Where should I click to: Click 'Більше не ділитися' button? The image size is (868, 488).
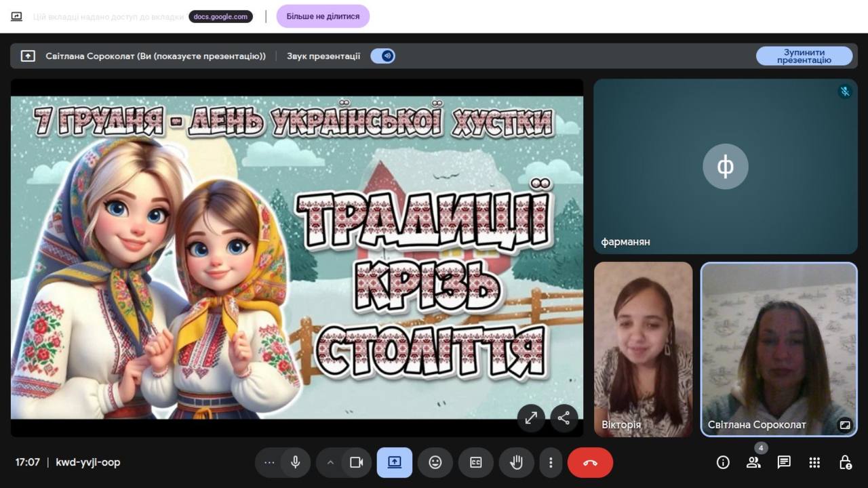323,16
